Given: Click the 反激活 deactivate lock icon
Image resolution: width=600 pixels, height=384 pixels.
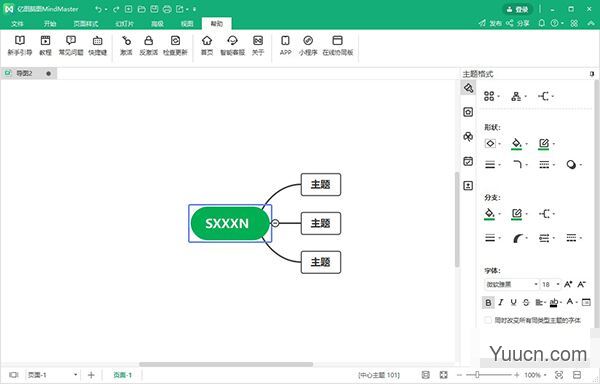Looking at the screenshot, I should click(148, 46).
